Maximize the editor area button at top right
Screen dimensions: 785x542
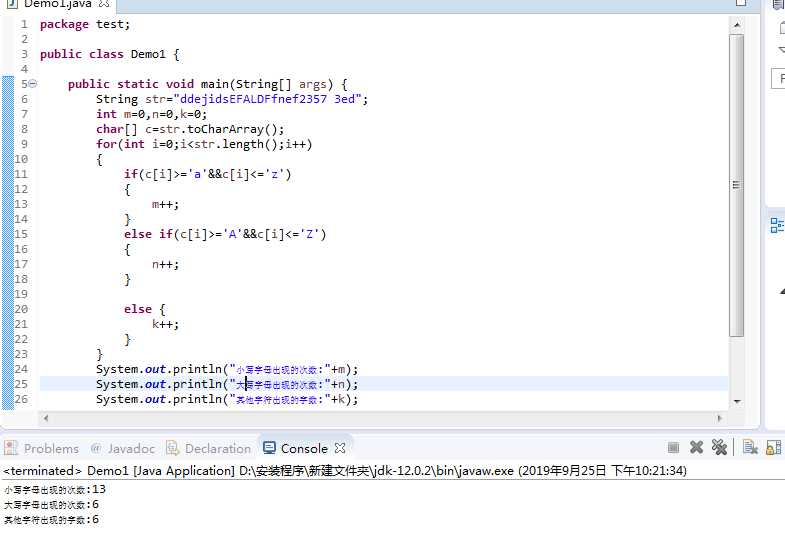pyautogui.click(x=741, y=3)
